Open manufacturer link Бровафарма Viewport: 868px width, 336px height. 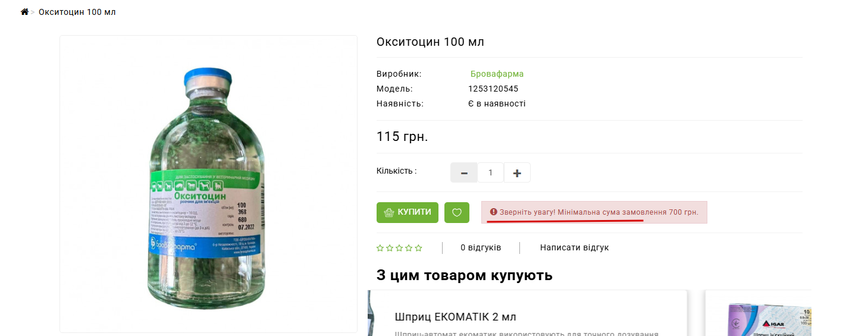pyautogui.click(x=497, y=74)
